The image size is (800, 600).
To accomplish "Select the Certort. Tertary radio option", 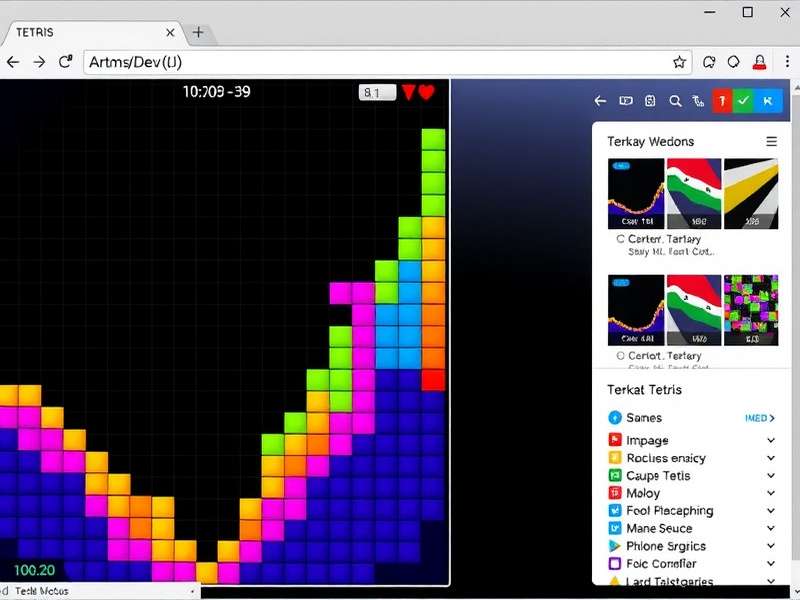I will pyautogui.click(x=620, y=356).
